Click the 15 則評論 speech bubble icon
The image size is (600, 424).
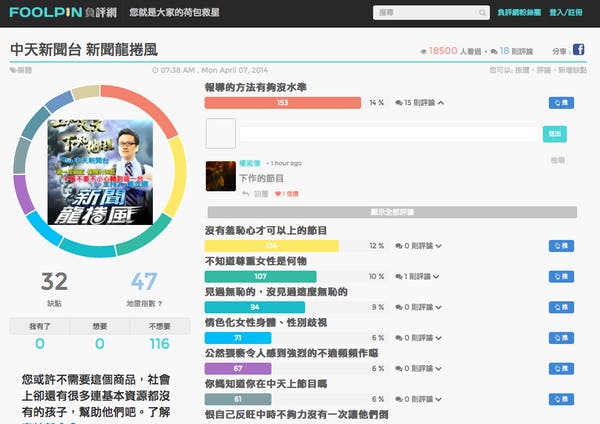tap(399, 103)
